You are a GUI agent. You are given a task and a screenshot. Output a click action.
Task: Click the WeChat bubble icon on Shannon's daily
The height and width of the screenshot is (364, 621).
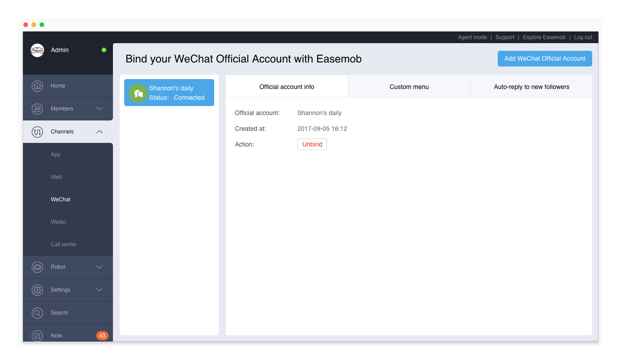point(138,93)
